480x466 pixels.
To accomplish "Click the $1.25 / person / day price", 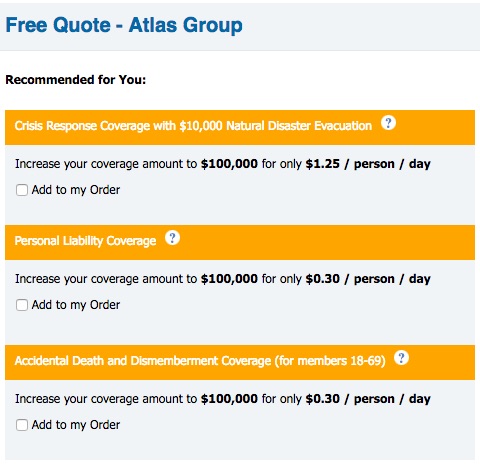I will 368,164.
